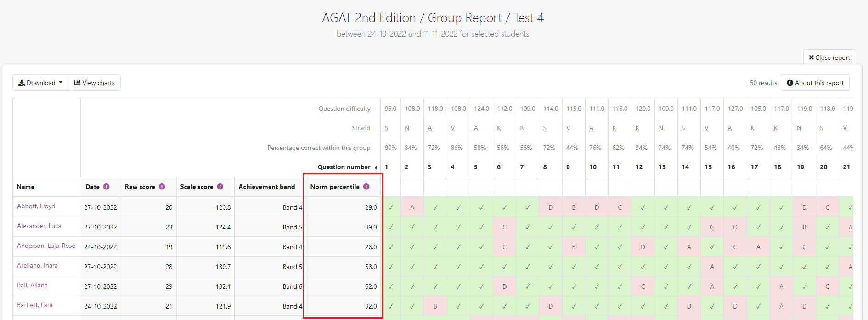This screenshot has height=320, width=868.
Task: Open the Download dropdown menu
Action: click(40, 83)
